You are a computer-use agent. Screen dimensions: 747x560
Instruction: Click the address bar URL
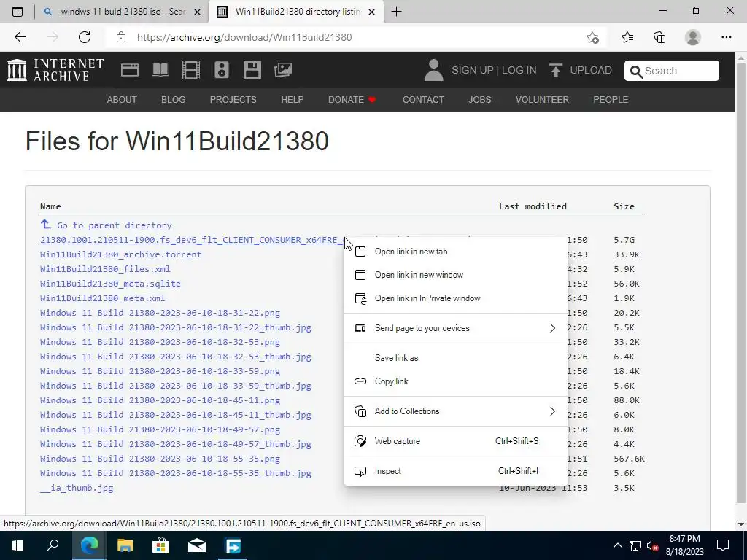click(244, 37)
